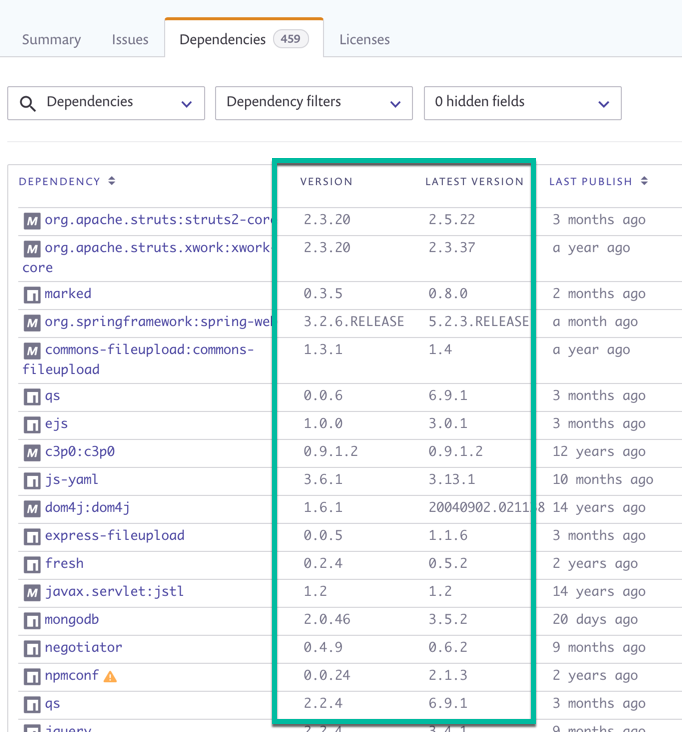This screenshot has width=682, height=732.
Task: Open the dom4j:dom4j dependency link
Action: (87, 507)
